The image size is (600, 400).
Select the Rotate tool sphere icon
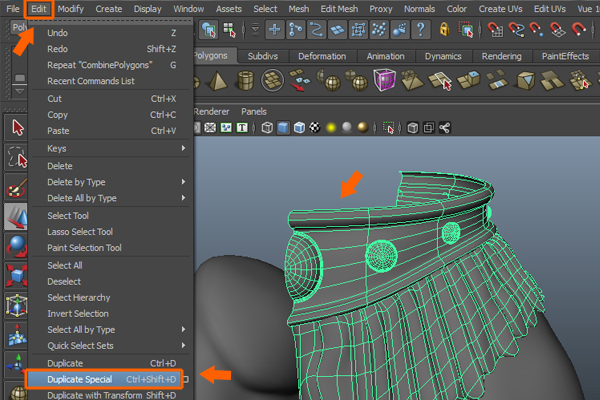point(17,246)
